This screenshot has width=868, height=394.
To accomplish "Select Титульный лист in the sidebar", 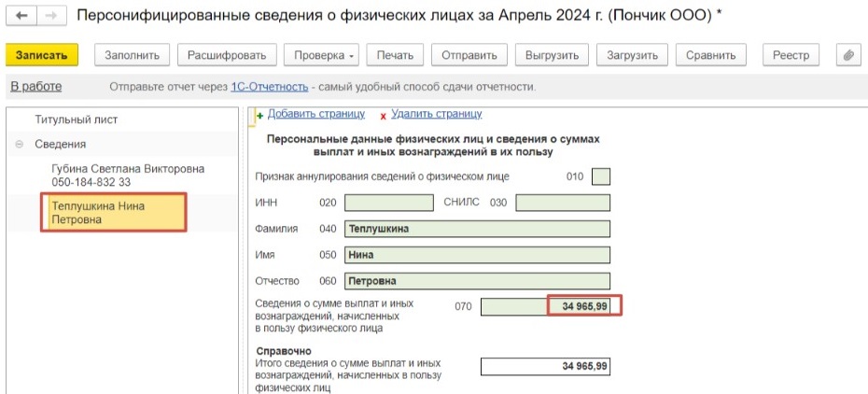I will (x=77, y=120).
